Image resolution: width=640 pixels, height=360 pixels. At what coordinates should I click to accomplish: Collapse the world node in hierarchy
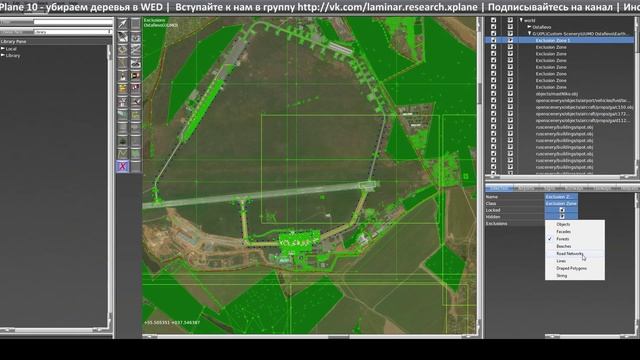pyautogui.click(x=521, y=20)
